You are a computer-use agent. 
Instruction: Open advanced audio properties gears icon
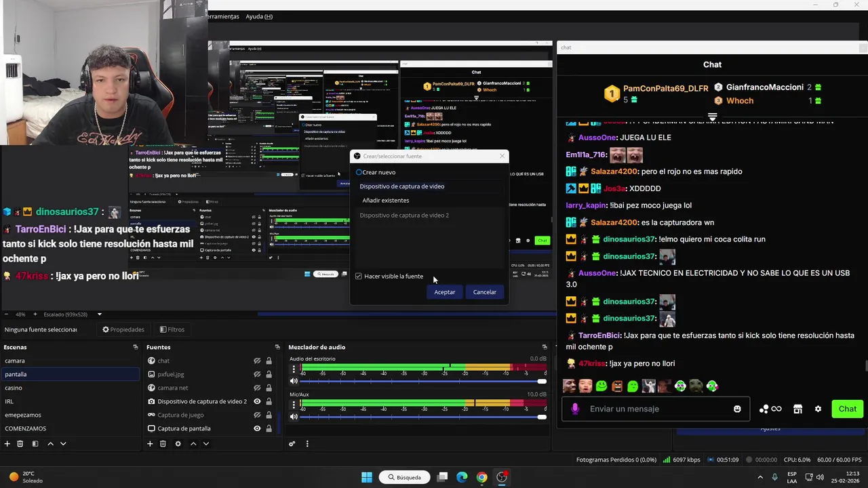click(x=292, y=444)
